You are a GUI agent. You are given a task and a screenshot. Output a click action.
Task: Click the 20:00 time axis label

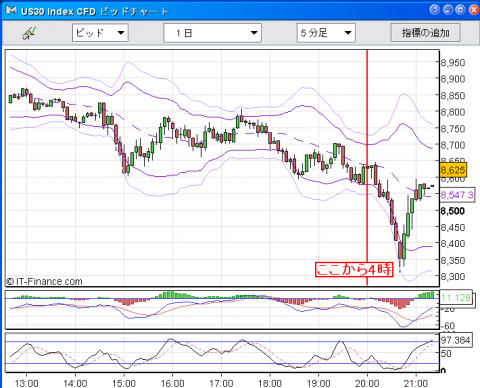pyautogui.click(x=367, y=383)
